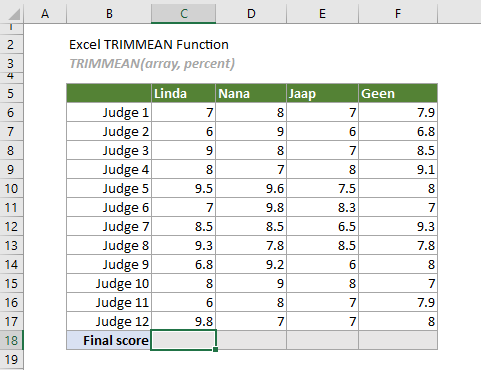This screenshot has width=481, height=370.
Task: Select the 'Judge 9' label cell
Action: (109, 264)
